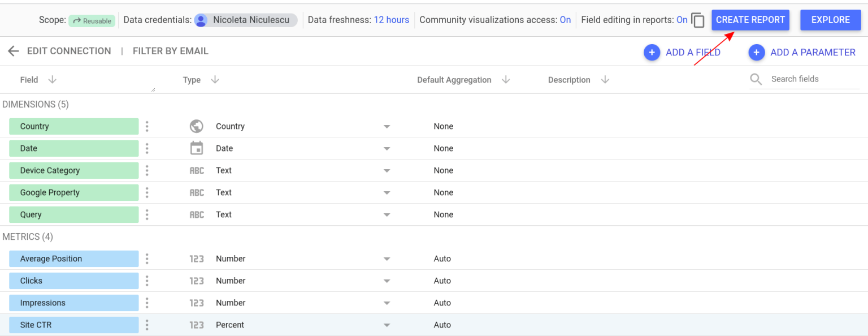Viewport: 868px width, 336px height.
Task: Open Filter by Email option
Action: coord(170,51)
